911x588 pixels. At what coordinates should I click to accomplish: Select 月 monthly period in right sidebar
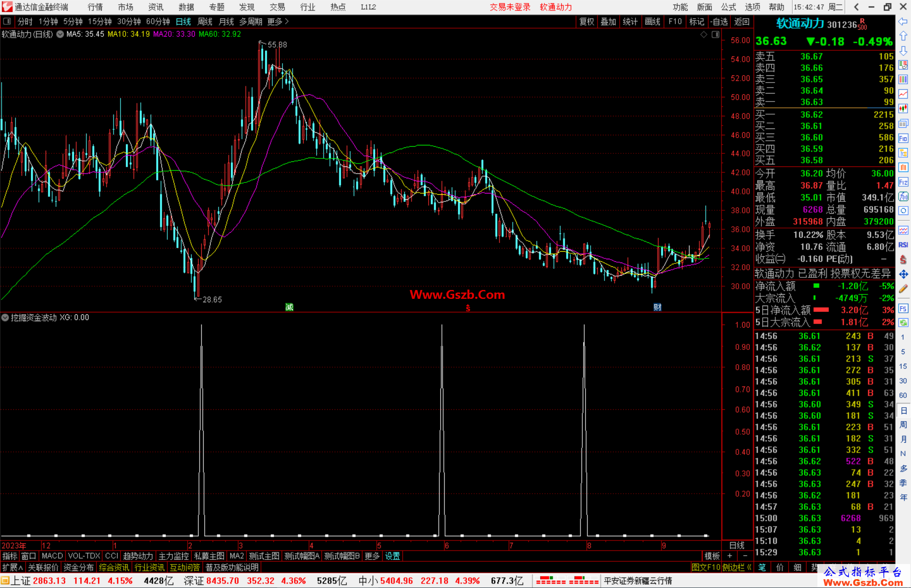(903, 439)
